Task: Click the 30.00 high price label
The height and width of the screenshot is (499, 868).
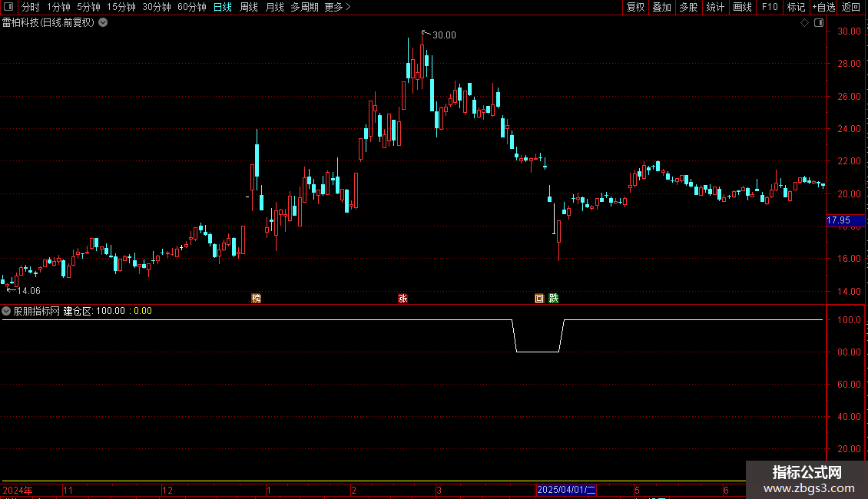Action: pos(444,35)
